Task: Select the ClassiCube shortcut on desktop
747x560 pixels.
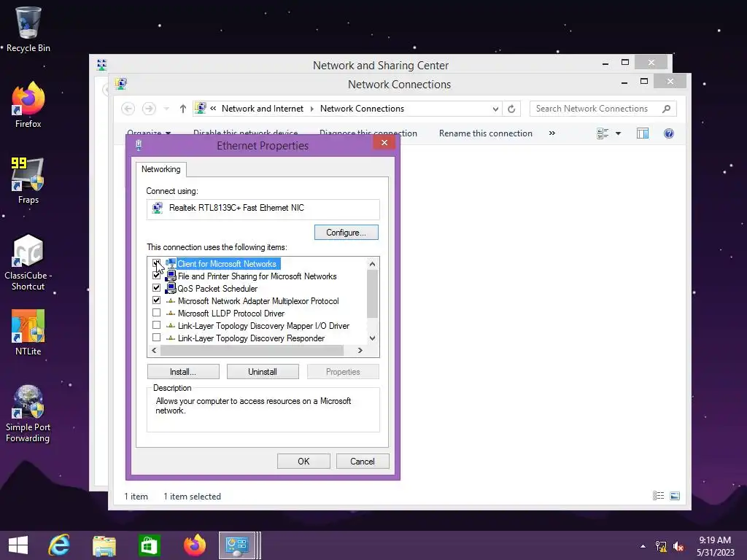Action: 28,262
